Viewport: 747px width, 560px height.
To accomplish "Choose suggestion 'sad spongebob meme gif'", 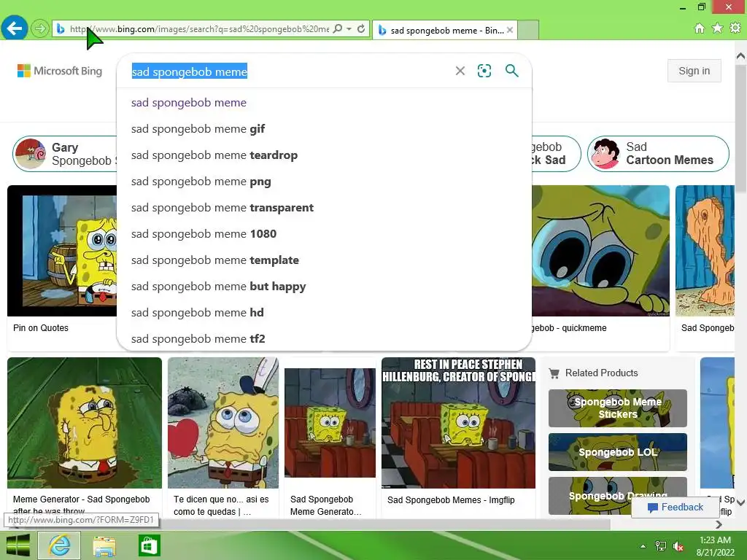I will [324, 129].
